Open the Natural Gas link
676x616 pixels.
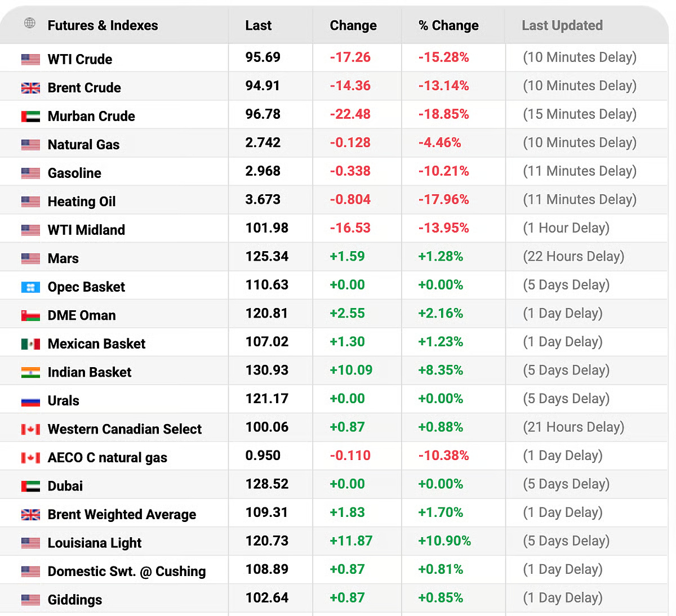[83, 145]
